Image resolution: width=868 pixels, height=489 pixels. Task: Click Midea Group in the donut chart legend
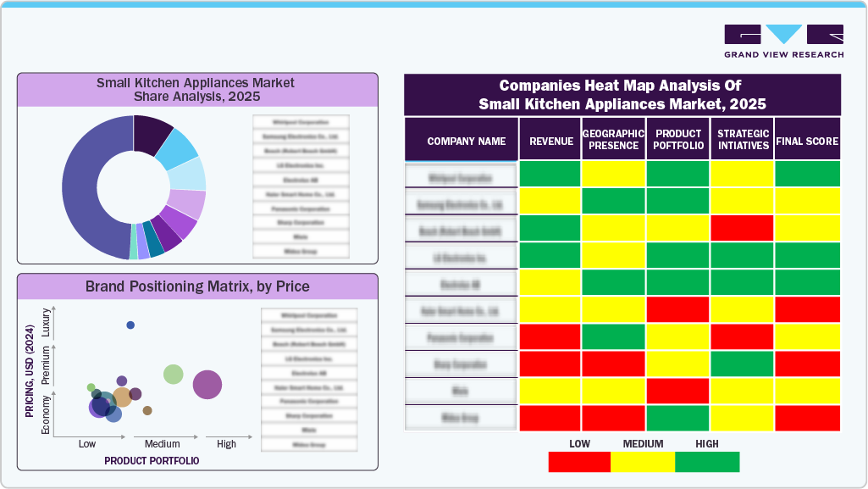(x=301, y=252)
